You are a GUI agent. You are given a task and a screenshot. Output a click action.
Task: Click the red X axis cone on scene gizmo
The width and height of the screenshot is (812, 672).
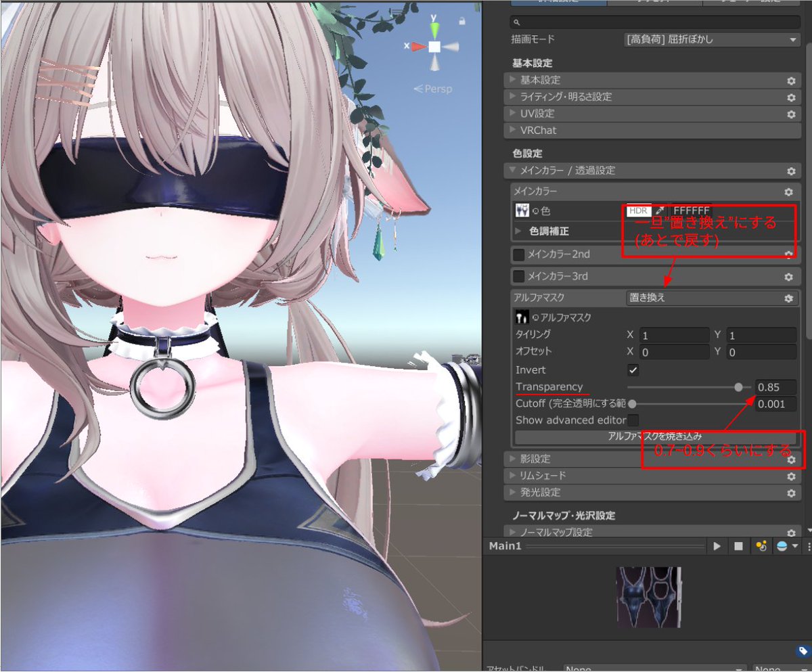pos(418,47)
